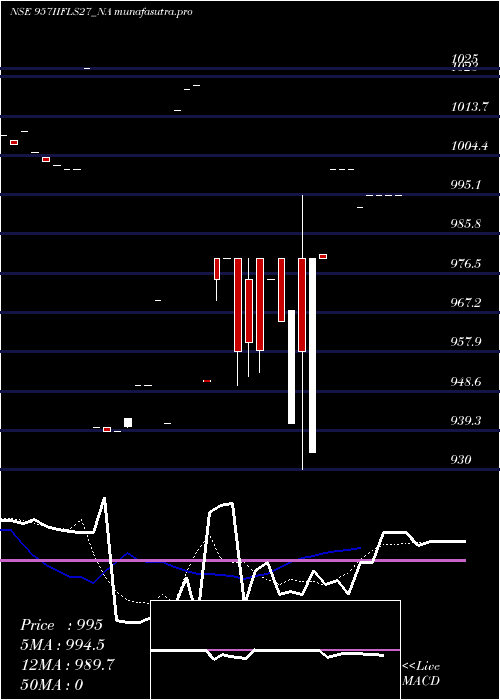Click the 1025 price axis label
Image resolution: width=500 pixels, height=700 pixels.
point(465,58)
